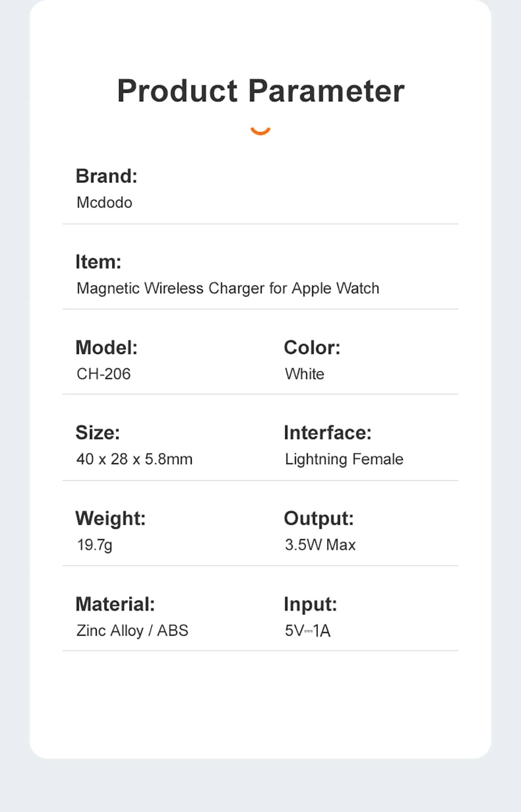Select the Item label

point(98,262)
